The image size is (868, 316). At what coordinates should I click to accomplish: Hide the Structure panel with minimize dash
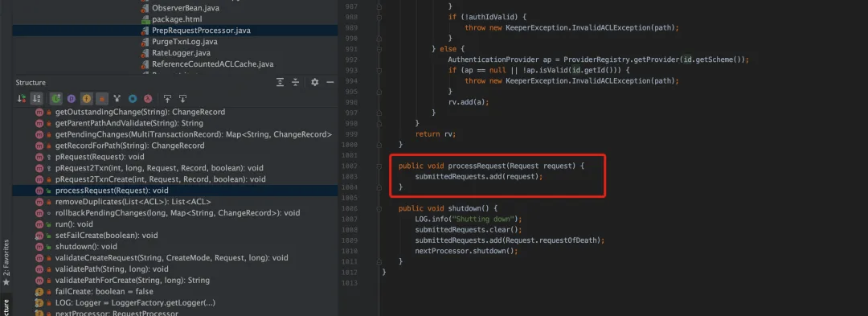pos(330,83)
